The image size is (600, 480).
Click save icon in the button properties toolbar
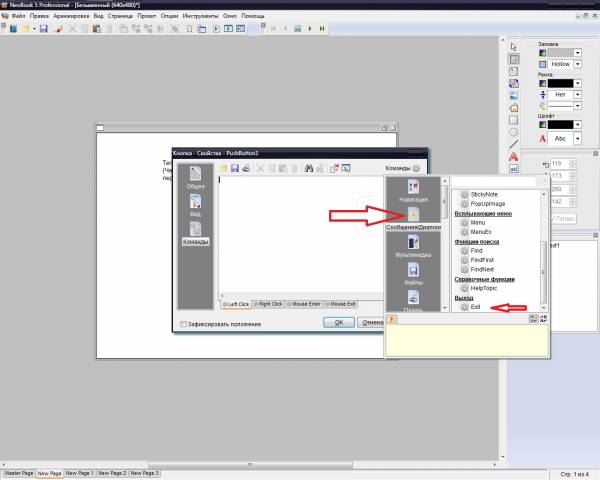coord(234,168)
